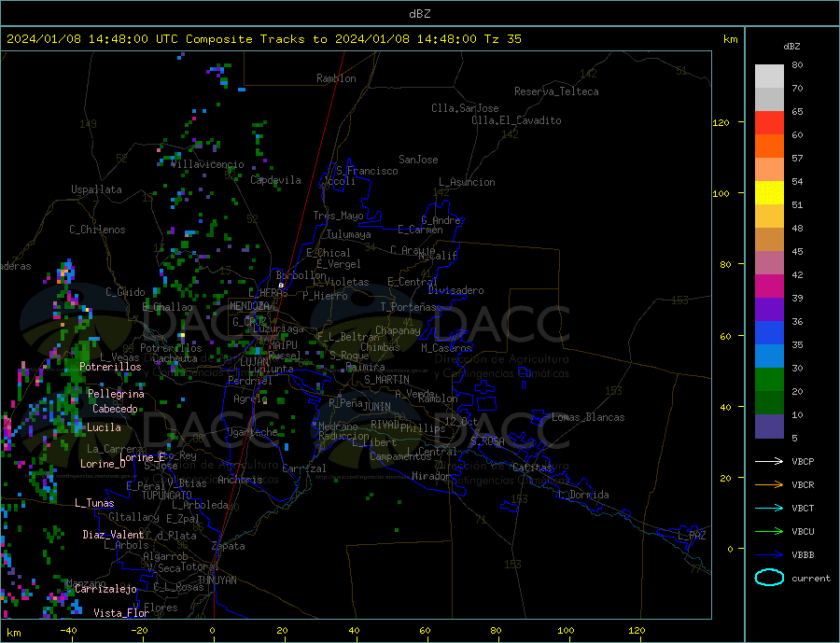The height and width of the screenshot is (643, 840).
Task: Click the 'Zapata' label on the map
Action: point(229,547)
